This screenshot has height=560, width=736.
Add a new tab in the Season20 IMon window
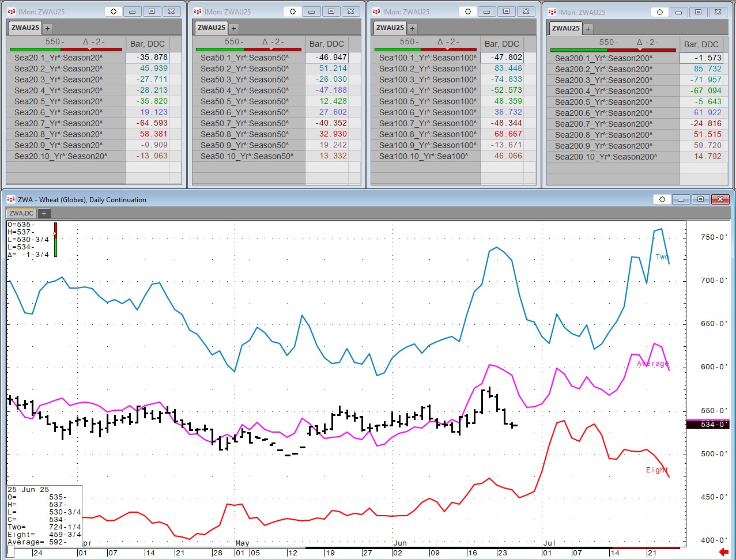tap(48, 28)
